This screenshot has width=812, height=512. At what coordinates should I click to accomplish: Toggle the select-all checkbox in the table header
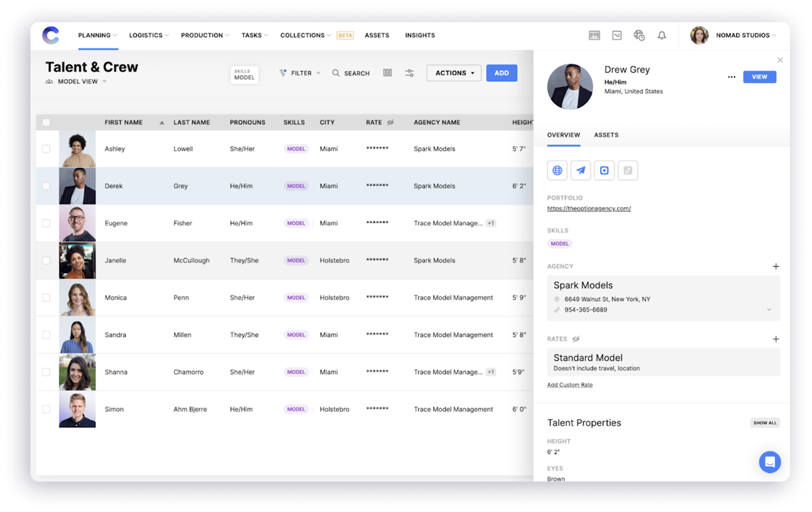(x=46, y=122)
